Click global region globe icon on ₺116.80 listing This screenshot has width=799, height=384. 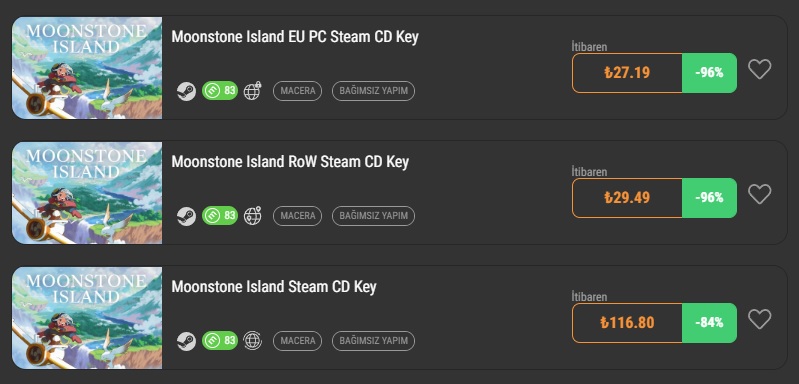252,340
